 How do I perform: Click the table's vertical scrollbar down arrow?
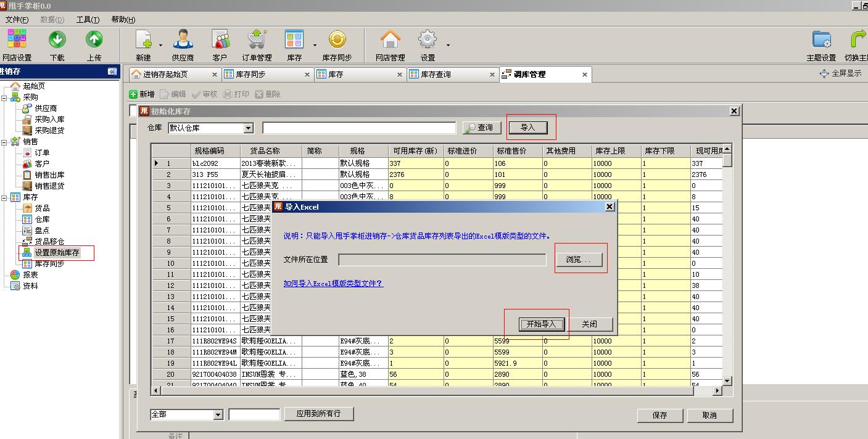[x=727, y=381]
